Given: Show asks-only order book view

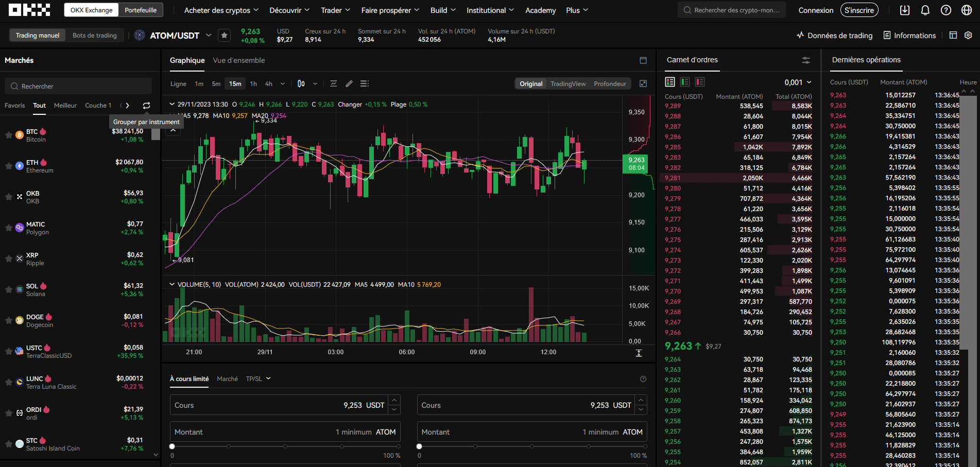Looking at the screenshot, I should point(700,82).
